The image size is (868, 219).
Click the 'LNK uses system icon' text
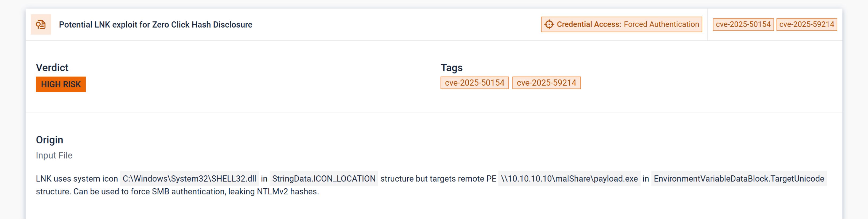(x=77, y=179)
